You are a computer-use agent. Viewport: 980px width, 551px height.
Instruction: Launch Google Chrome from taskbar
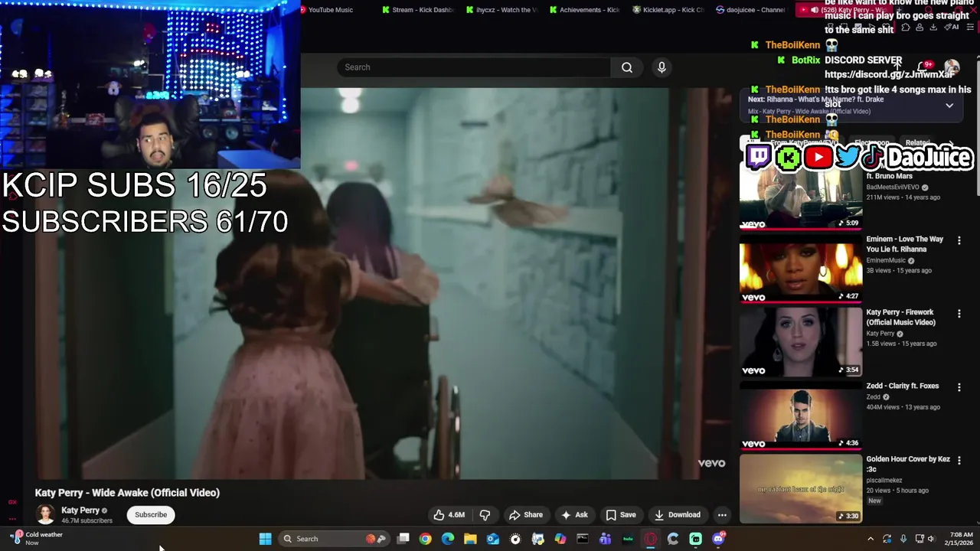(x=425, y=539)
